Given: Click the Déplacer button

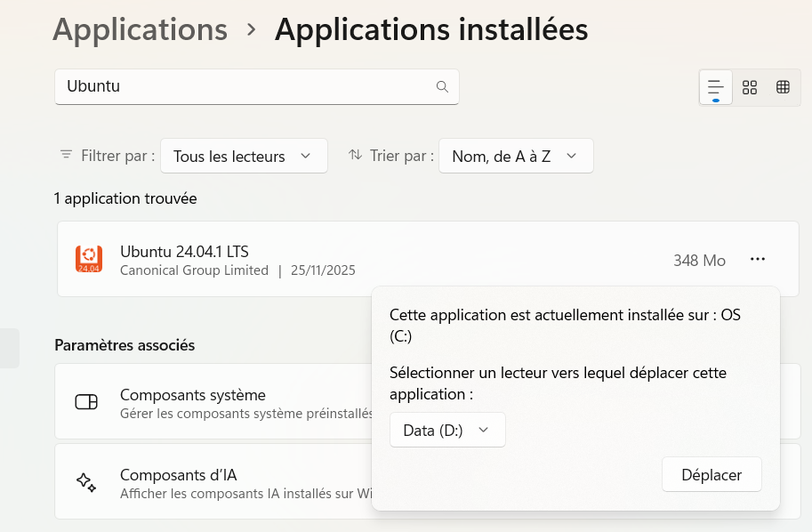Looking at the screenshot, I should click(x=712, y=474).
